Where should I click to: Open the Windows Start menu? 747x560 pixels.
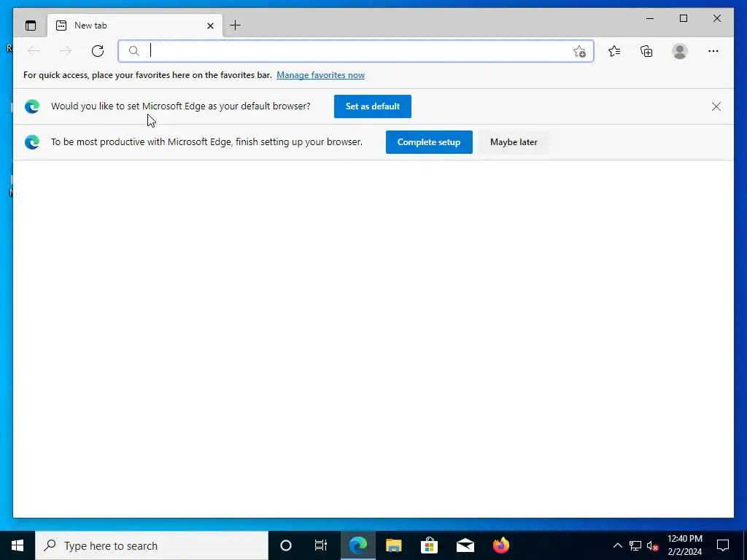18,545
